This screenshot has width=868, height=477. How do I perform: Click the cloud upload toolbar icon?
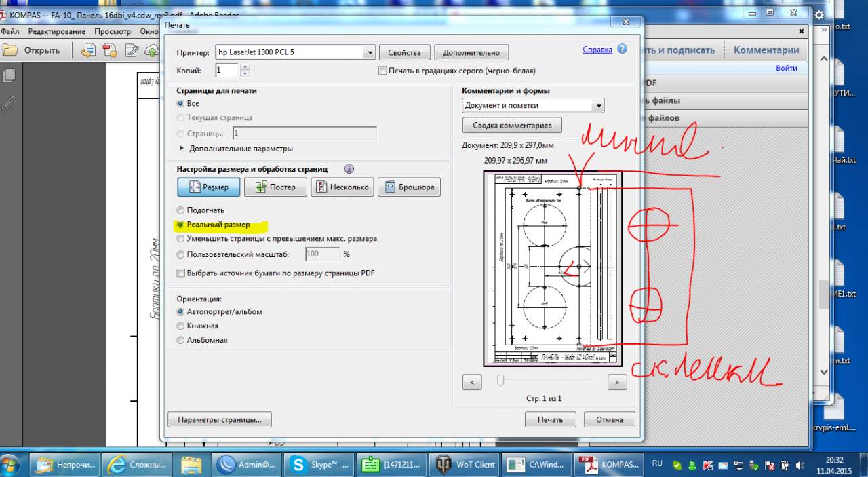coord(153,50)
